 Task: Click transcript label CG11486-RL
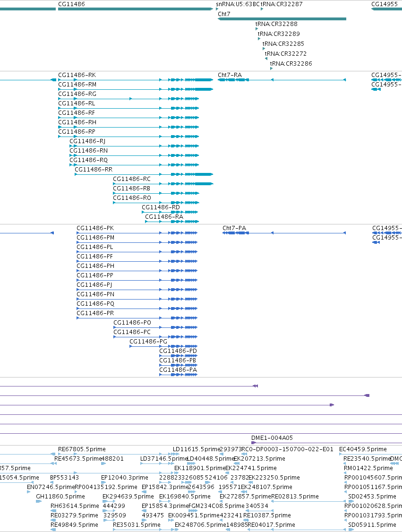77,103
